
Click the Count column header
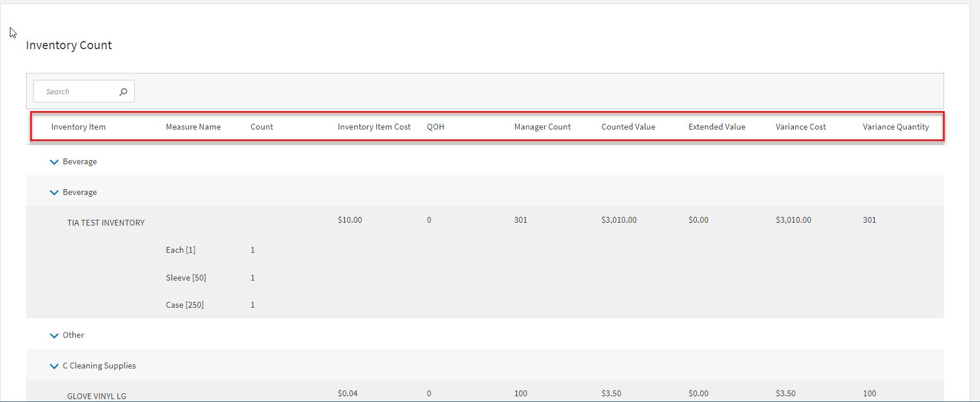pyautogui.click(x=262, y=127)
